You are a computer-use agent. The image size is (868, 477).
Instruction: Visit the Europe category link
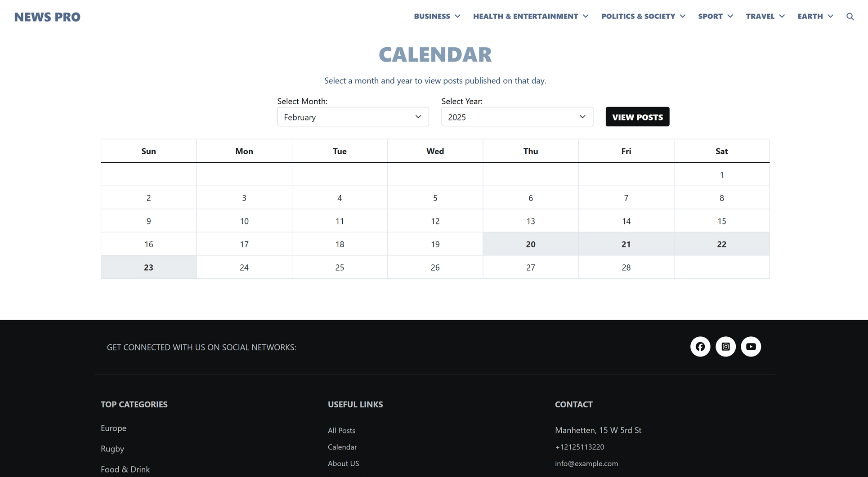[x=113, y=428]
